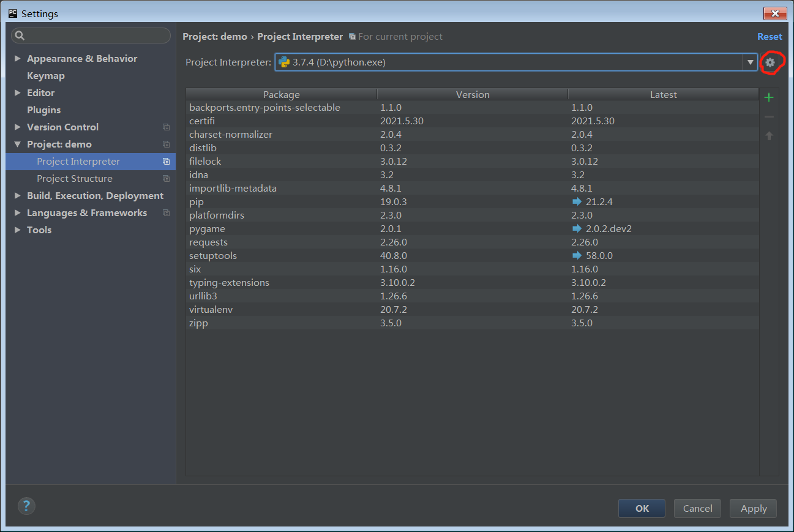The height and width of the screenshot is (532, 794).
Task: Expand the Appearance & Behavior section arrow
Action: click(x=18, y=59)
